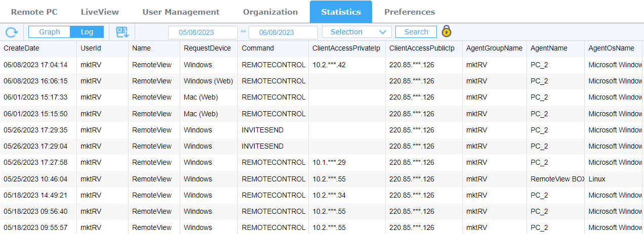Select the RemoteView BOX agent row
Viewport: 644px width, 234px height.
tap(322, 179)
